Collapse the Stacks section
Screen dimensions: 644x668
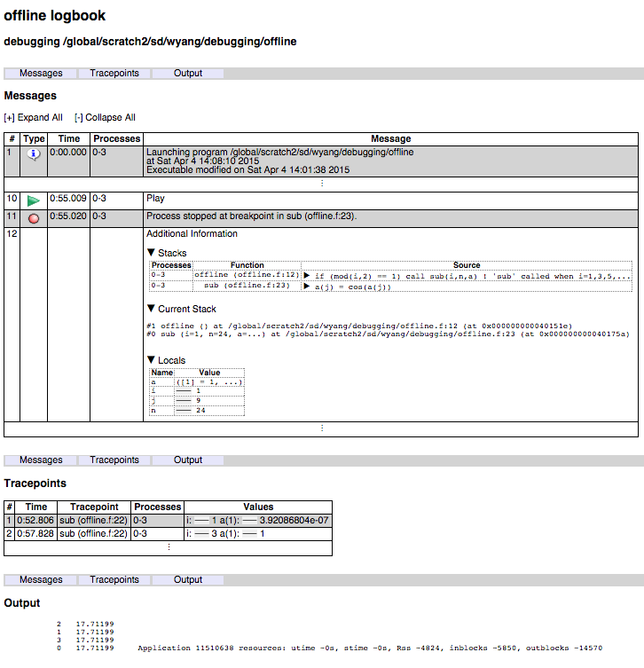coord(151,253)
